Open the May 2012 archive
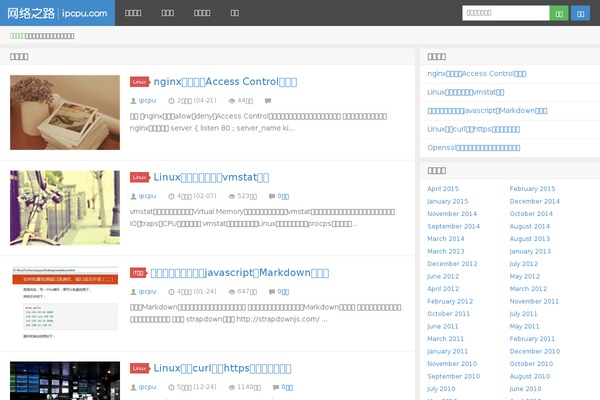The image size is (600, 400). 525,276
